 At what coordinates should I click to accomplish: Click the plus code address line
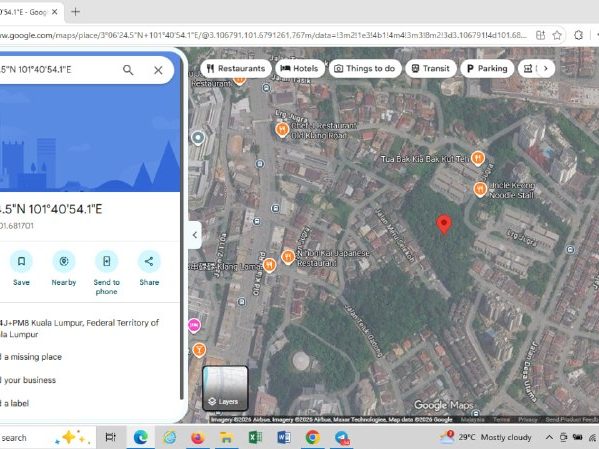tap(79, 328)
